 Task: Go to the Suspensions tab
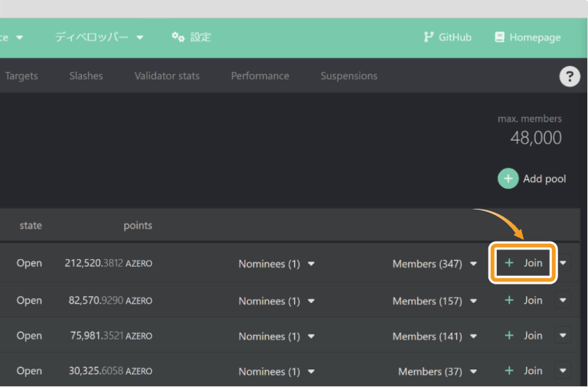tap(349, 76)
